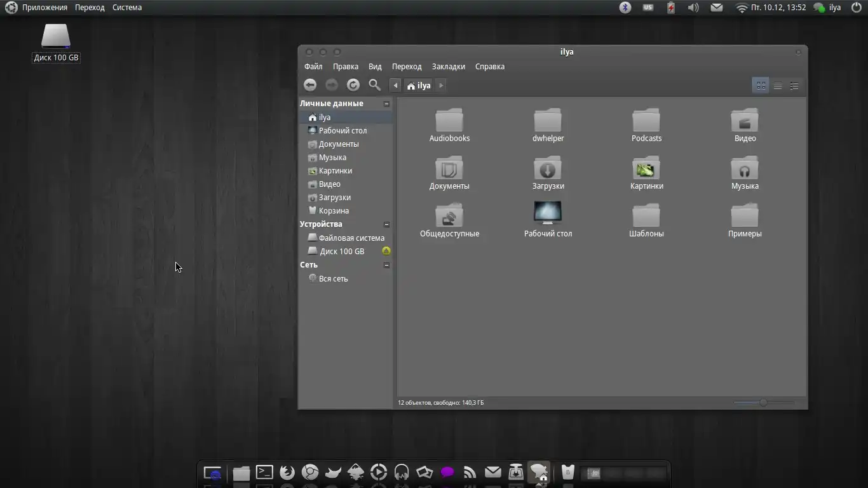This screenshot has height=488, width=868.
Task: Open the terminal from the dock
Action: tap(264, 472)
